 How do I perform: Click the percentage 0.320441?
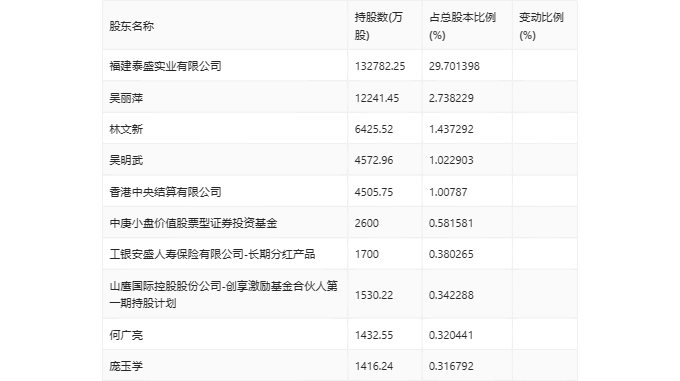pos(451,335)
